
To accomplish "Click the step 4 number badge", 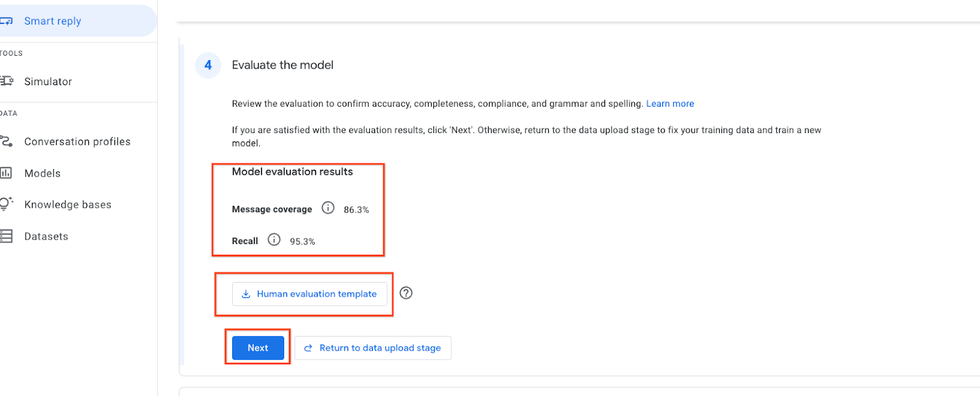I will tap(208, 65).
